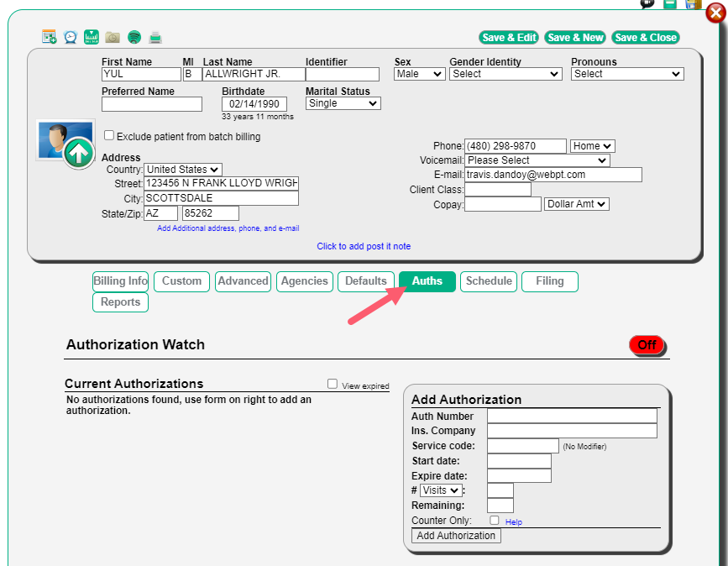The image size is (728, 566).
Task: Click the green eFax icon
Action: 134,36
